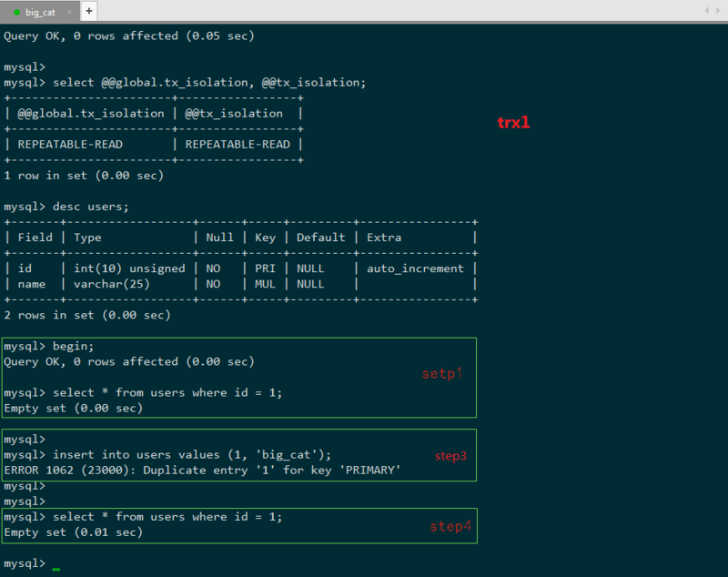This screenshot has width=728, height=577.
Task: Click the last mysql> prompt with cursor
Action: coord(32,563)
